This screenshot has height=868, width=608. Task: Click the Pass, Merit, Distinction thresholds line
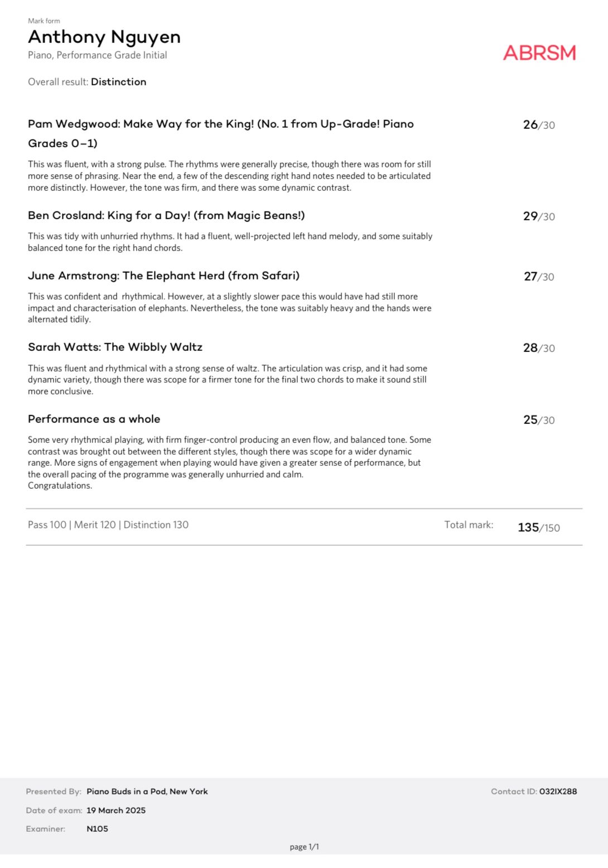108,525
